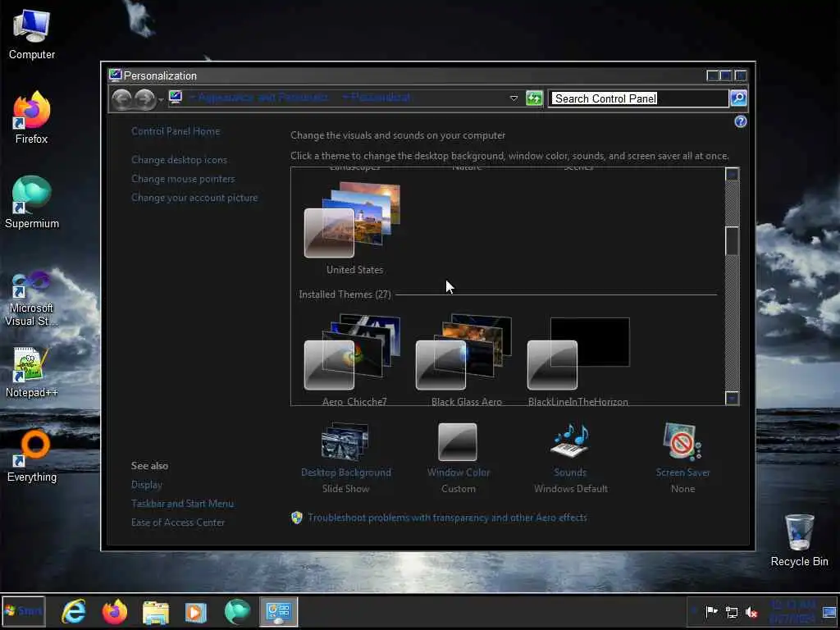The height and width of the screenshot is (630, 840).
Task: Click the Show desktop button on the taskbar
Action: (x=829, y=612)
